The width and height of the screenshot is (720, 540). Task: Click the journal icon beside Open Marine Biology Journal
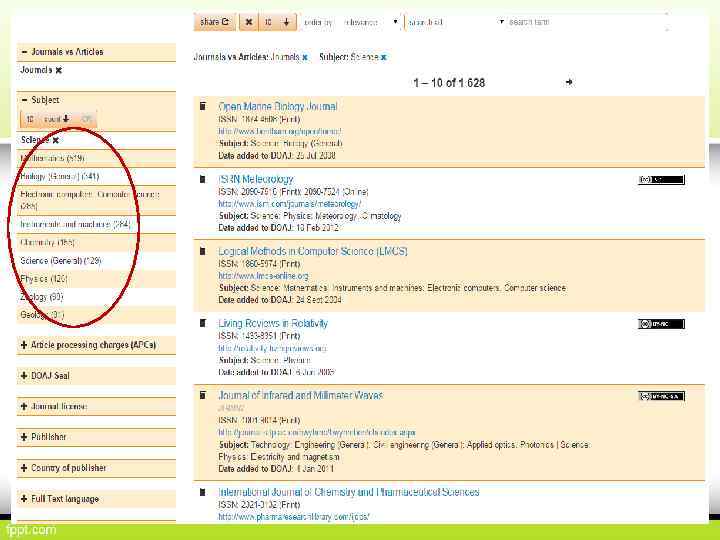pos(203,106)
